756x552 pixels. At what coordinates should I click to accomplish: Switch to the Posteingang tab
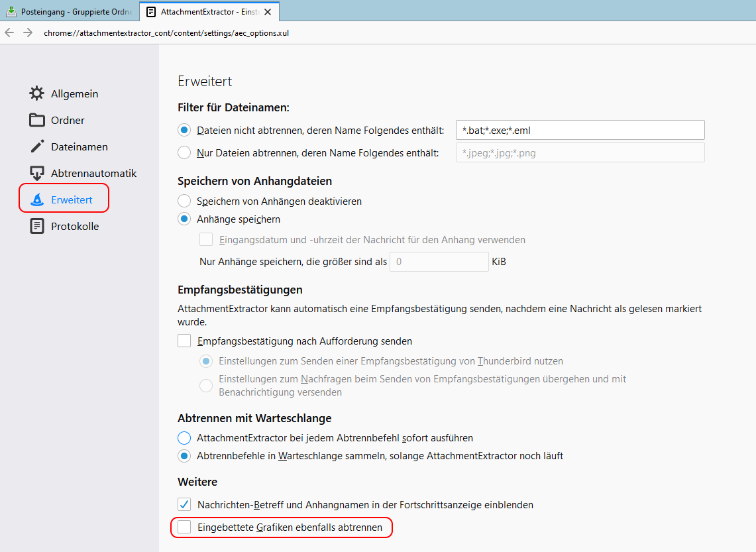coord(70,11)
